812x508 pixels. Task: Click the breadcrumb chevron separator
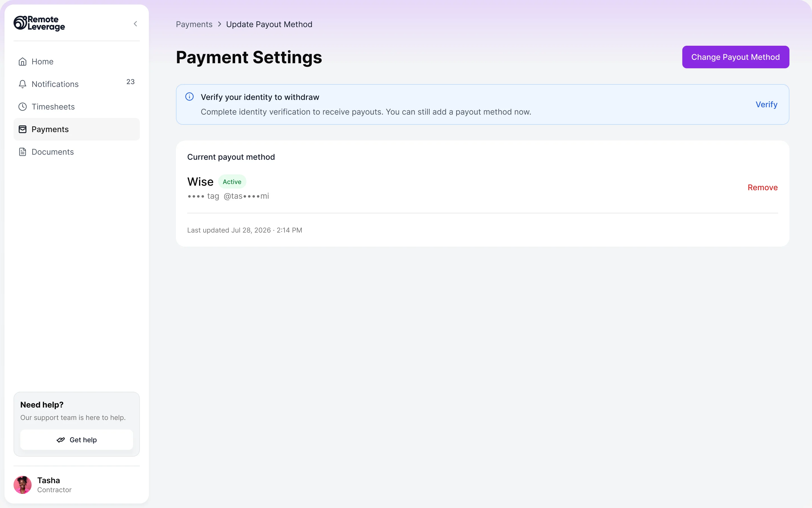(x=219, y=24)
